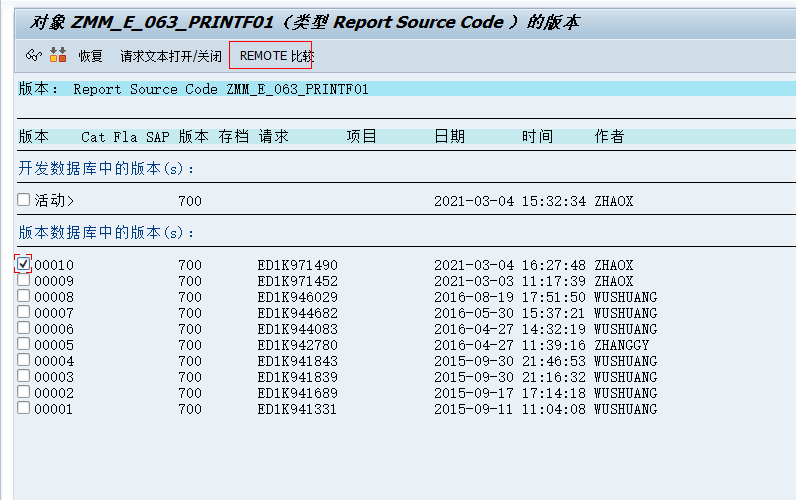The height and width of the screenshot is (500, 796).
Task: Check version 00005 checkbox
Action: click(23, 344)
